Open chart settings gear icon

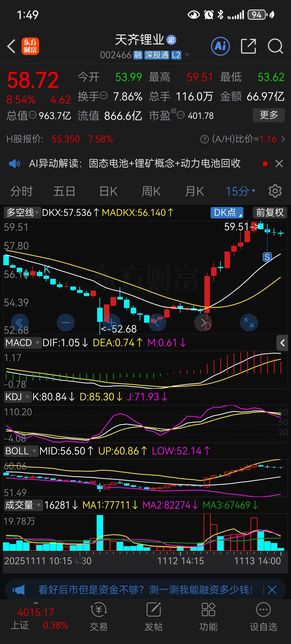275,191
